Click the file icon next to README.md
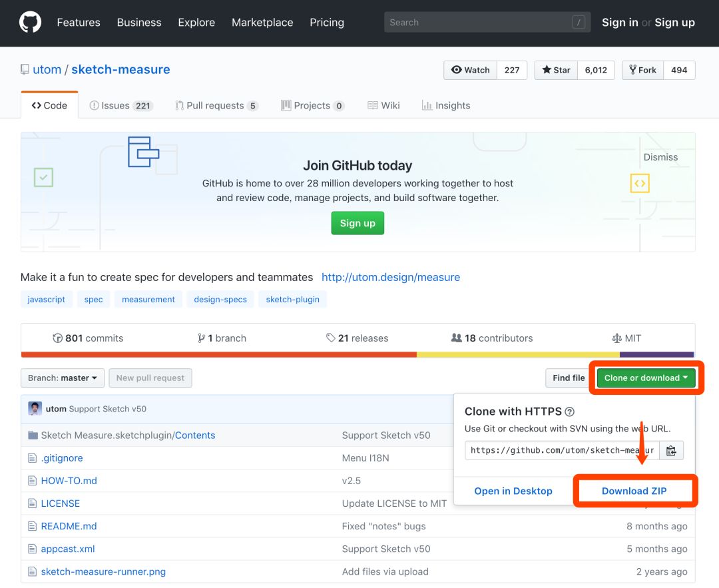The width and height of the screenshot is (719, 588). coord(32,525)
